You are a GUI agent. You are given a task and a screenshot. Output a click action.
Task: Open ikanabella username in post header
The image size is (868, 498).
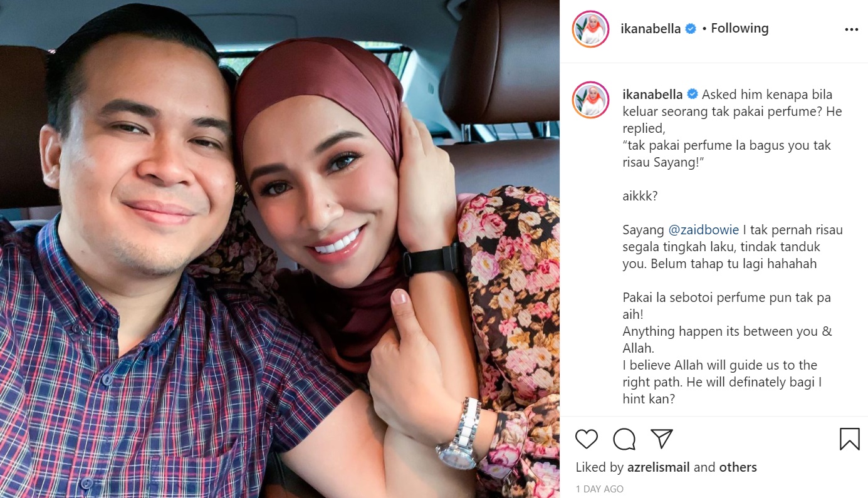651,29
